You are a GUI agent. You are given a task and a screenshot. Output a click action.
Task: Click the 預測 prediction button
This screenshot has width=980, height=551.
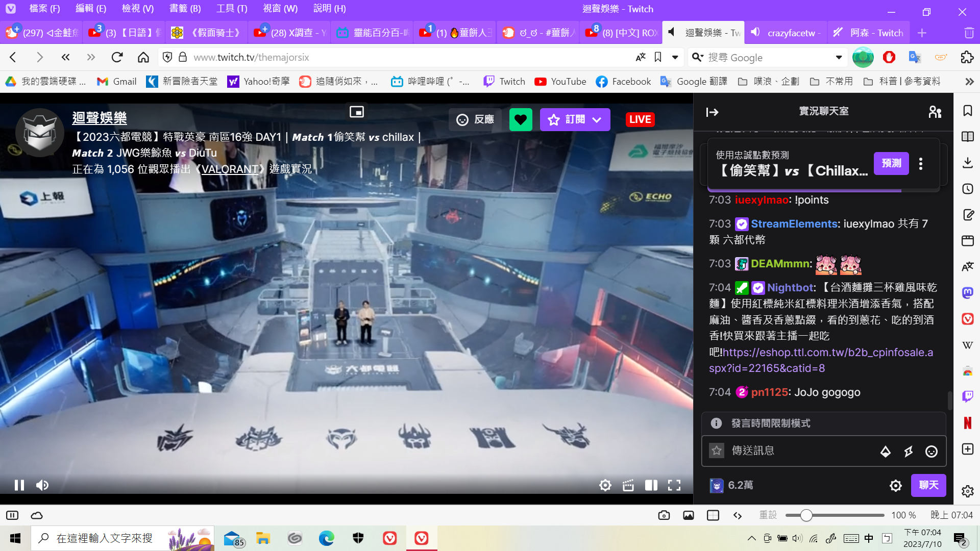click(x=891, y=163)
